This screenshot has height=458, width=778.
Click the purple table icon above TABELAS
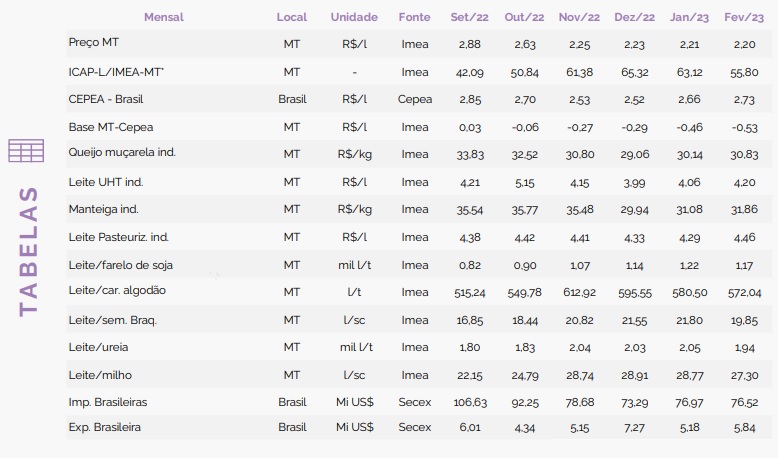coord(26,151)
